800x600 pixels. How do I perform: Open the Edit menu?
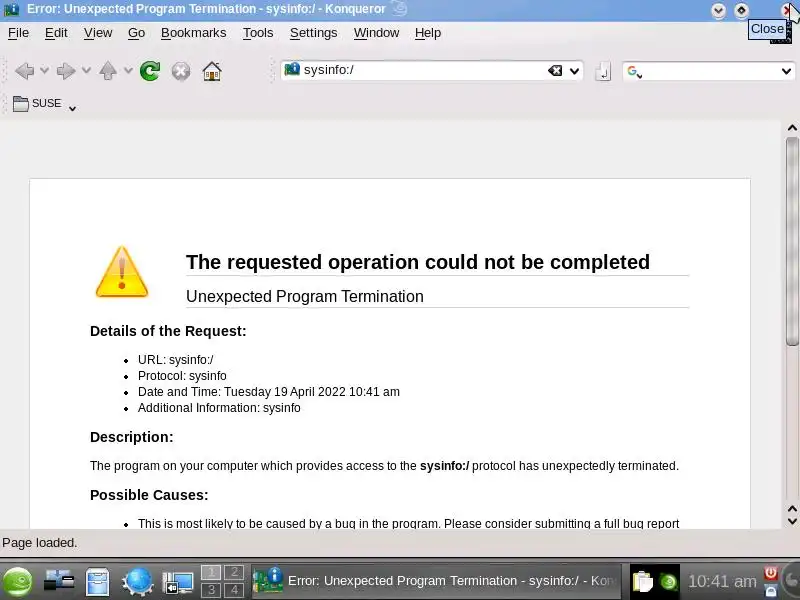tap(56, 33)
